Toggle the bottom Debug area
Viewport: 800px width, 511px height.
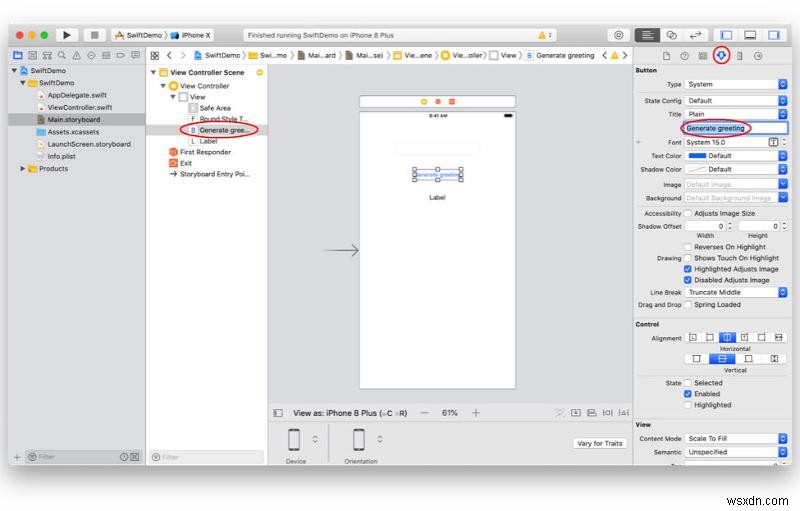[x=750, y=35]
